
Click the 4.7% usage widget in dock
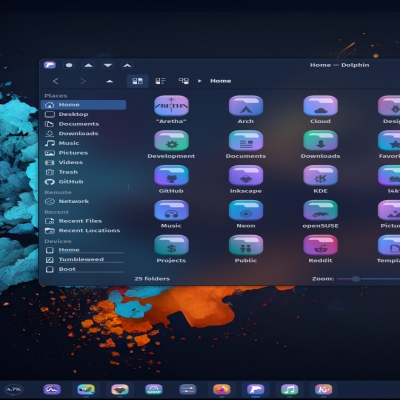pos(14,389)
